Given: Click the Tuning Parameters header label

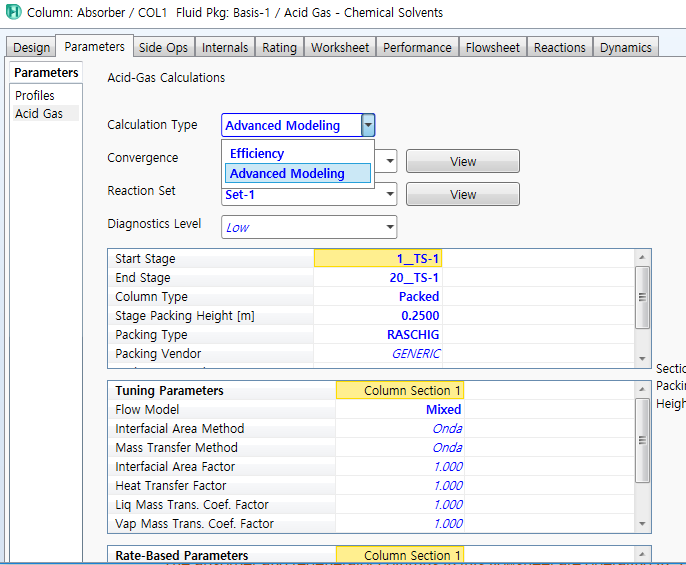Looking at the screenshot, I should coord(169,390).
